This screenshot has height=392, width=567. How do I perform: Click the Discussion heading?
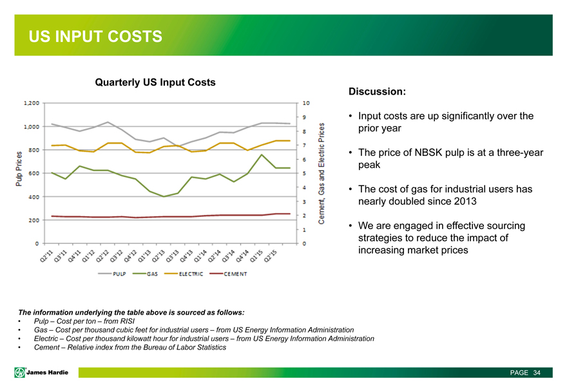click(x=376, y=91)
